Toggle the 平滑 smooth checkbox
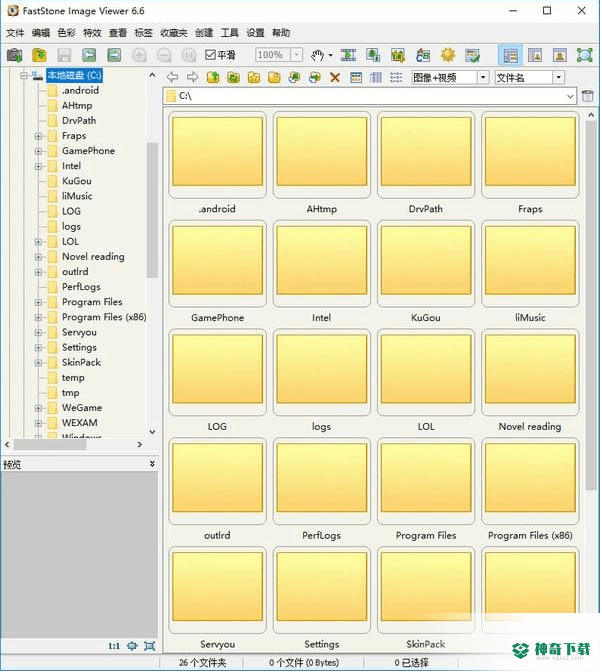This screenshot has height=672, width=602. [210, 55]
